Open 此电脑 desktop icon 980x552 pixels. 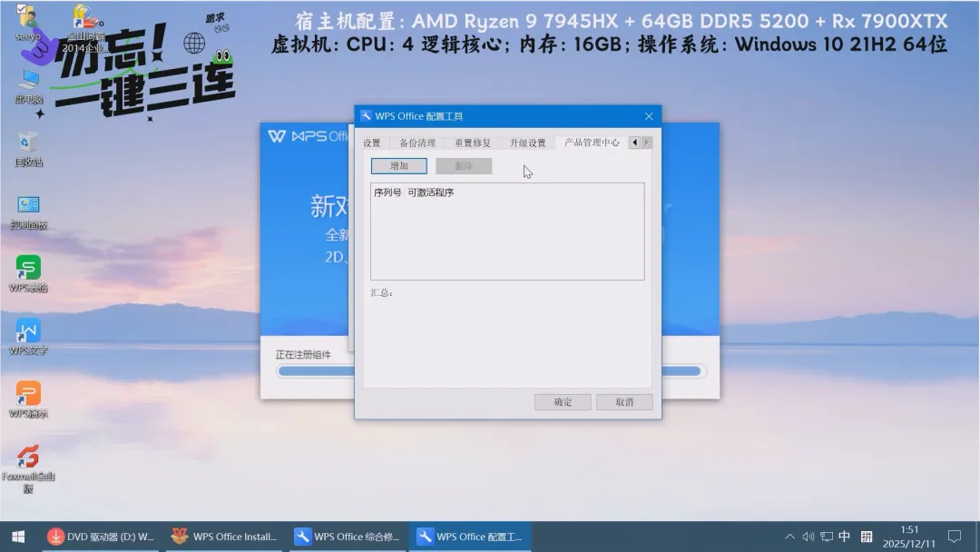(28, 86)
